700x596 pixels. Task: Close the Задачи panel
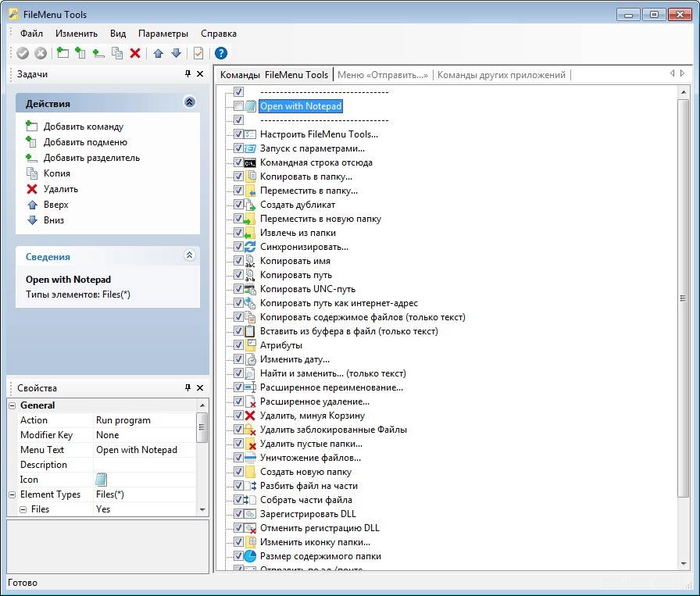200,73
